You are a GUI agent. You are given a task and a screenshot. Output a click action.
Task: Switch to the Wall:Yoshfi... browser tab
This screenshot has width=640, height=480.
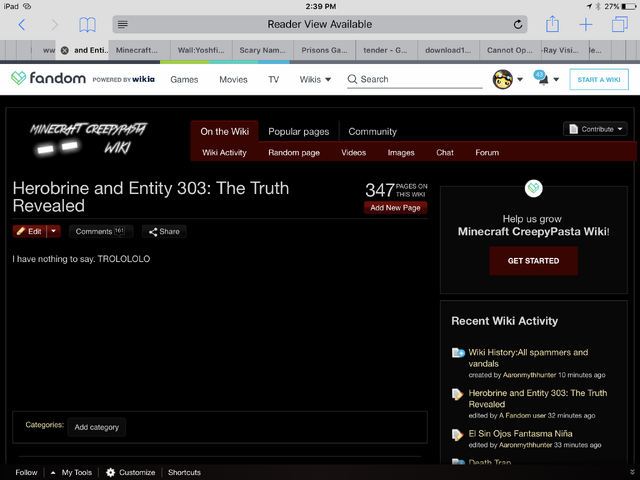point(201,50)
